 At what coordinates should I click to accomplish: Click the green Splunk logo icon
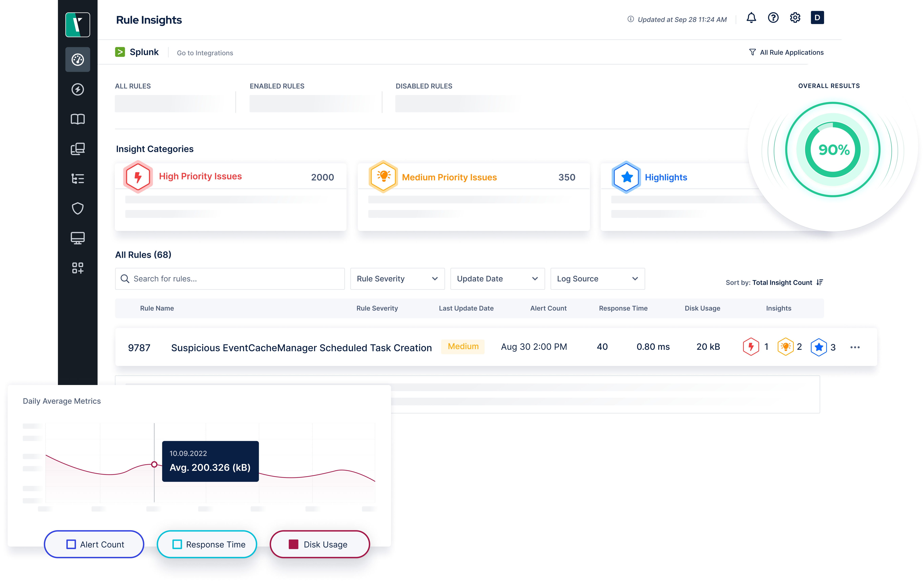point(120,52)
